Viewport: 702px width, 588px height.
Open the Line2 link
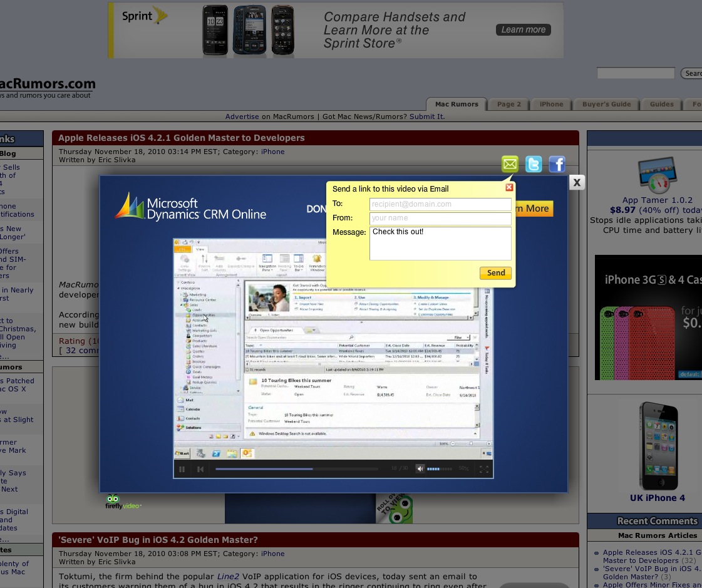(x=228, y=576)
